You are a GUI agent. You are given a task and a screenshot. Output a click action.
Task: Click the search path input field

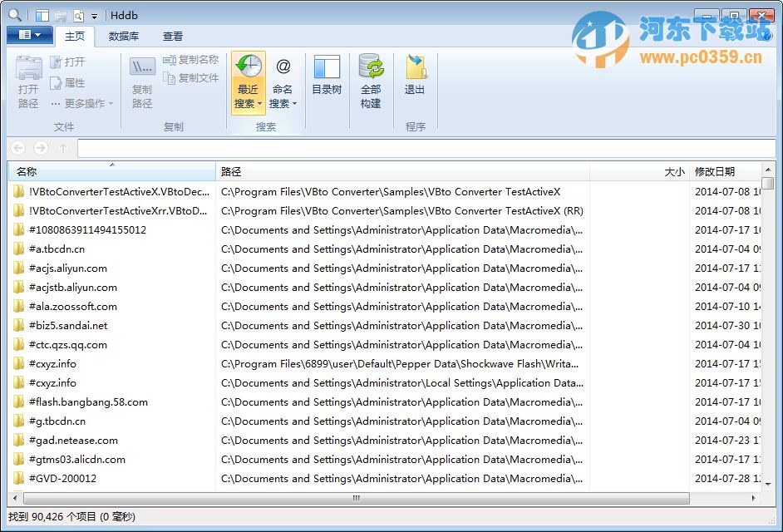(x=426, y=148)
